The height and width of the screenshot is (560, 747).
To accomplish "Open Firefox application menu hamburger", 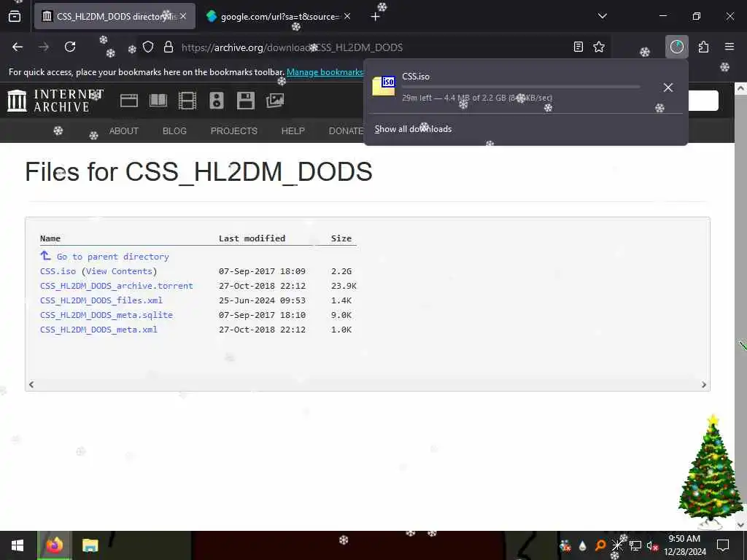I will [x=729, y=47].
